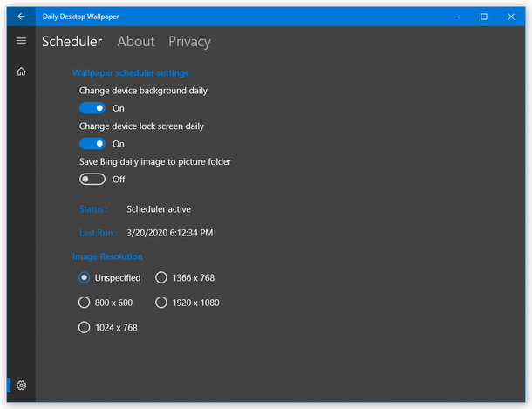Toggle off Change device background daily
Screen dimensions: 532x409
(92, 108)
